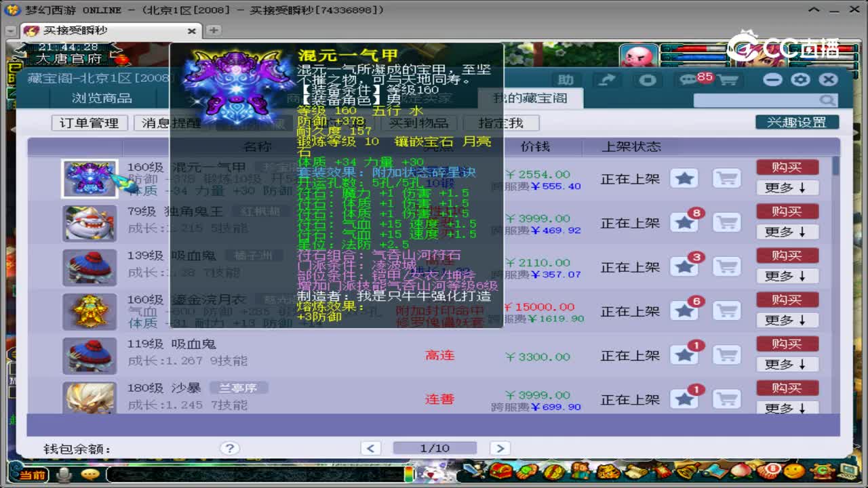Toggle favorite star for 鎏金浣月衣

coord(684,311)
